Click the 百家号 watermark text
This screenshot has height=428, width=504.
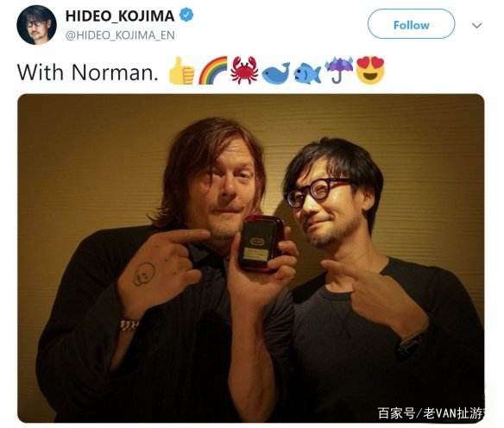[x=396, y=413]
